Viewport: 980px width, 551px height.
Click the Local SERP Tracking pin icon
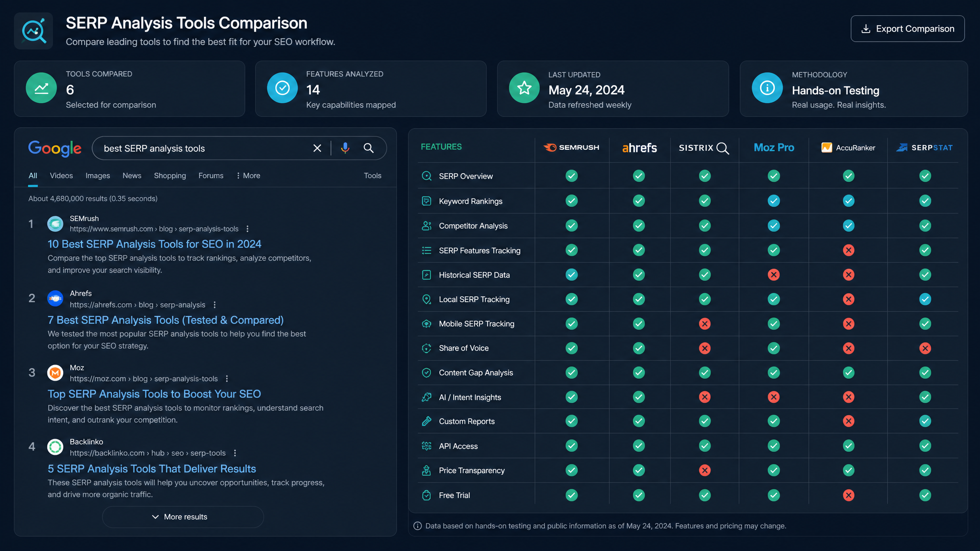(426, 299)
